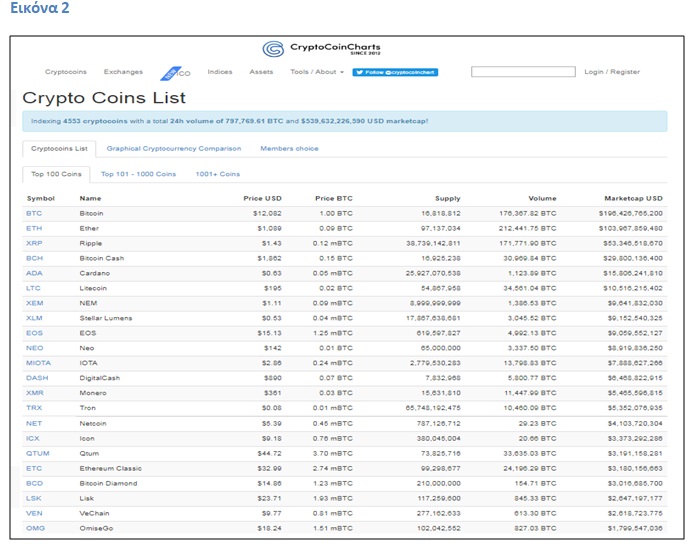The width and height of the screenshot is (690, 557).
Task: Click the Supply column header
Action: point(448,198)
